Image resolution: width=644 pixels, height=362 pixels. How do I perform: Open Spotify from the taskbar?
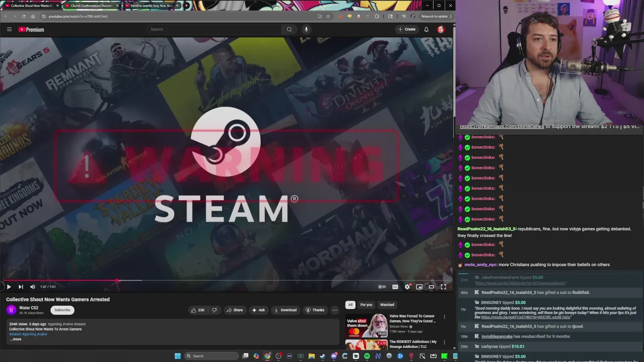click(367, 356)
